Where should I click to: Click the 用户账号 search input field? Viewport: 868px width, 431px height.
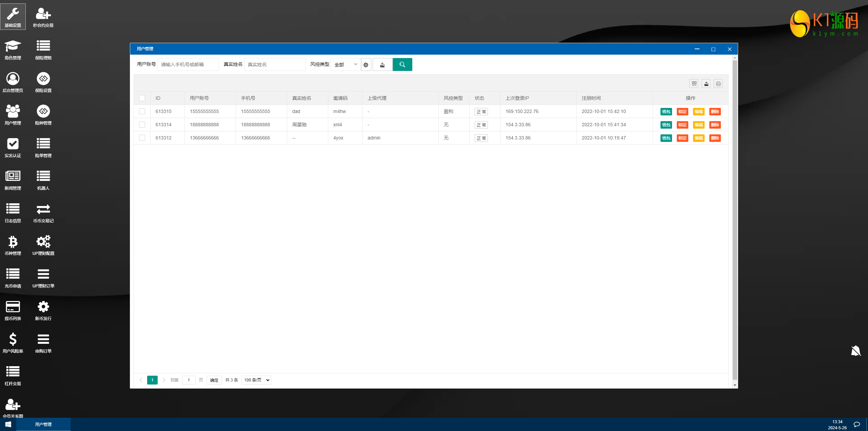coord(188,64)
